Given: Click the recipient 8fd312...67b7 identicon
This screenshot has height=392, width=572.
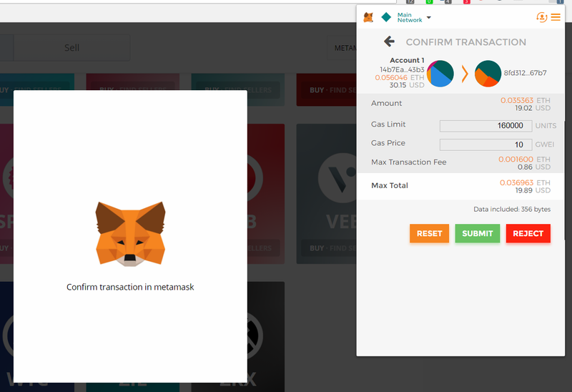Looking at the screenshot, I should click(x=488, y=74).
